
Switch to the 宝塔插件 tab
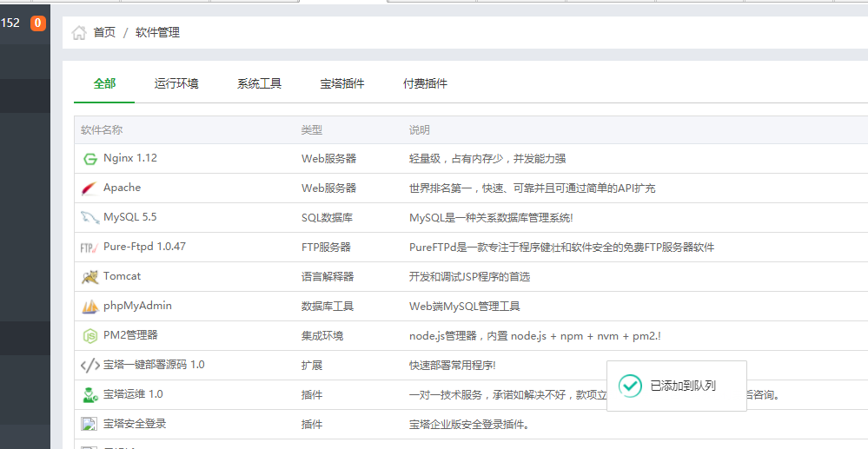point(342,83)
